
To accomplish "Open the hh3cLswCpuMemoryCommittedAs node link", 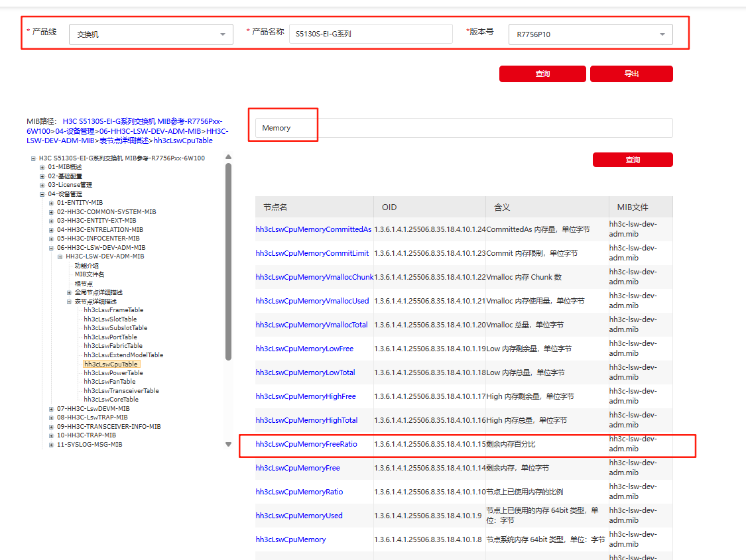I will 313,229.
